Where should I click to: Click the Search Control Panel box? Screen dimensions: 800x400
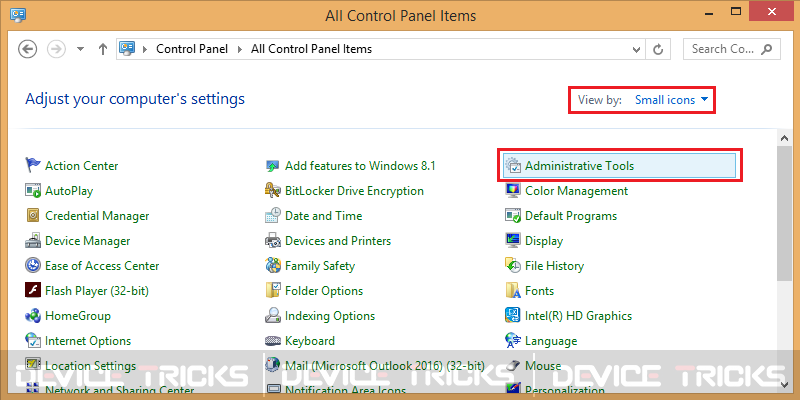point(732,49)
